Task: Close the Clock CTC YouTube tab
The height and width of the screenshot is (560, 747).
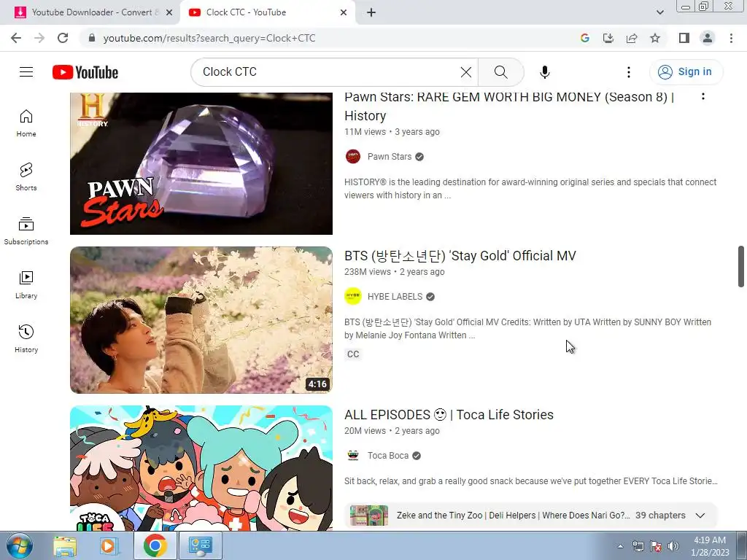Action: (x=344, y=12)
